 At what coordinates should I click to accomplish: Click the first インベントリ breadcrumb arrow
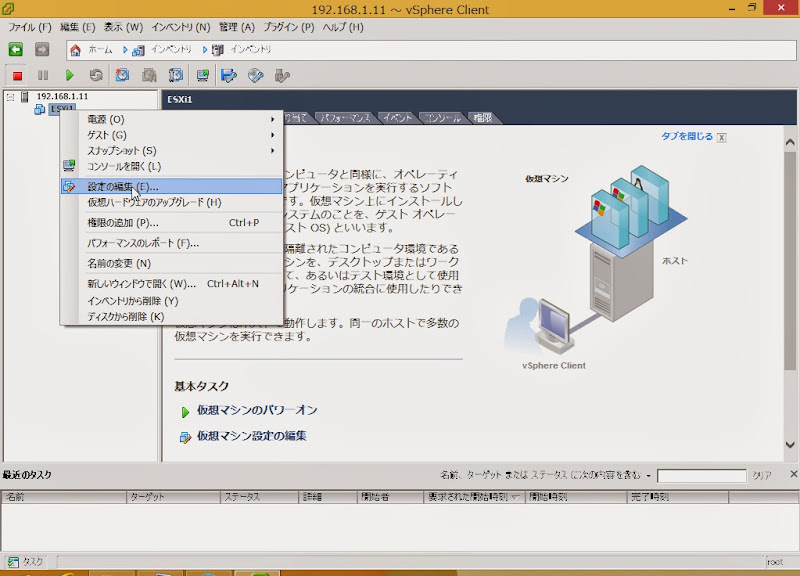click(x=124, y=50)
